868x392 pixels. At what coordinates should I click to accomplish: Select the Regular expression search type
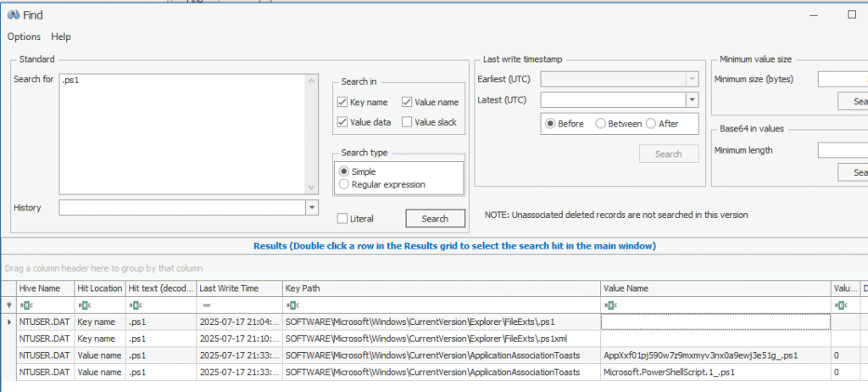344,184
